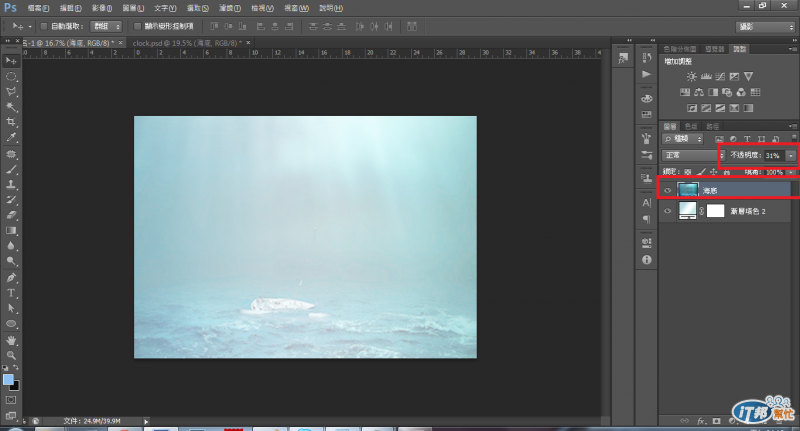
Task: Add an Exposure adjustment
Action: (734, 77)
